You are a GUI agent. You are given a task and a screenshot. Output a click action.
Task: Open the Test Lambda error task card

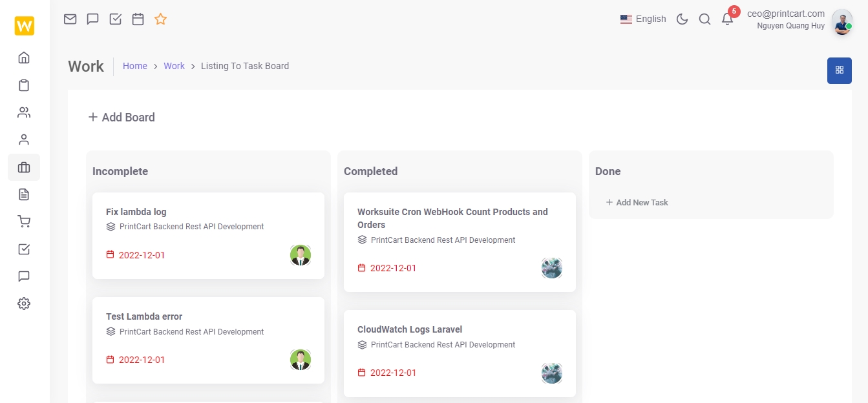click(x=208, y=340)
